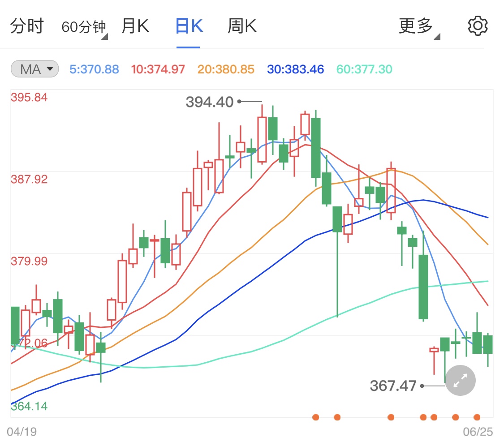Expand chart to fullscreen with arrows button

coord(460,381)
